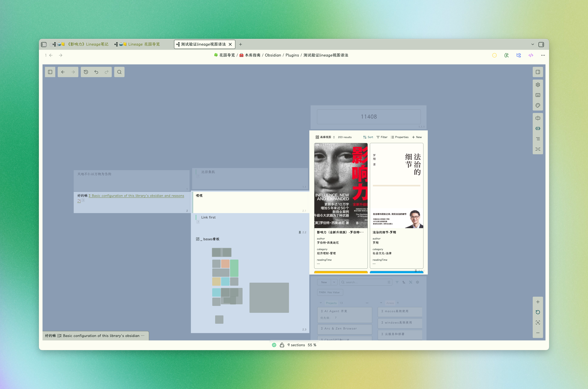Toggle center active card horizontally
The width and height of the screenshot is (588, 389).
coord(538,118)
